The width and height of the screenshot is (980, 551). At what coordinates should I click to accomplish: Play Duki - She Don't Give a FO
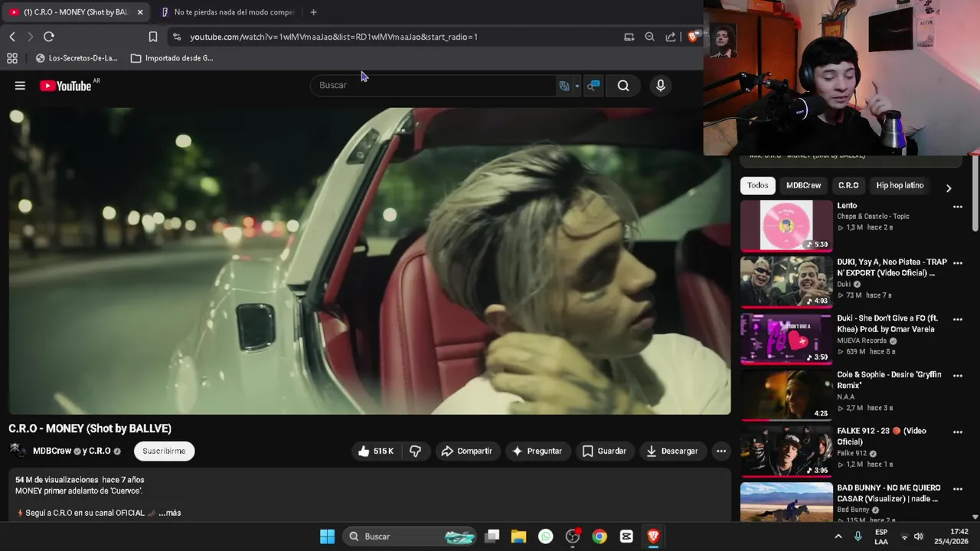(x=786, y=339)
